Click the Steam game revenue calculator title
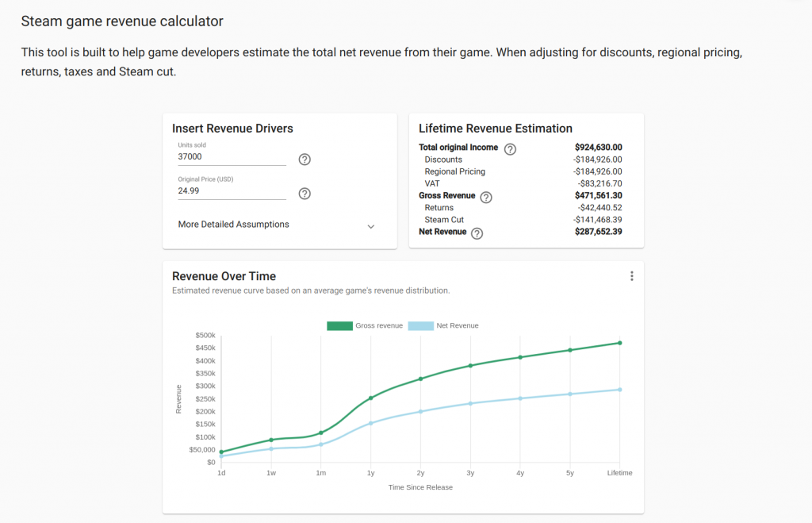Image resolution: width=812 pixels, height=523 pixels. point(122,21)
